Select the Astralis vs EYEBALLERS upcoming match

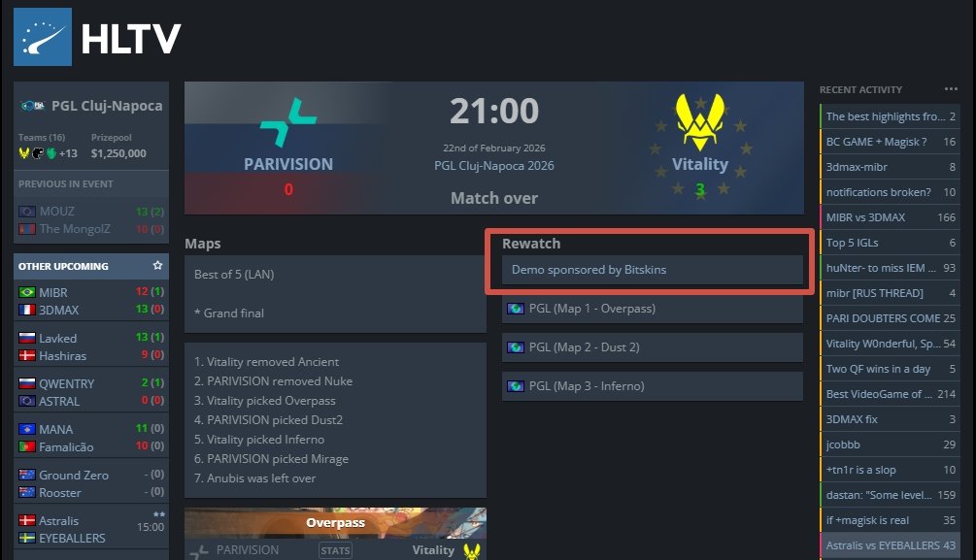point(91,529)
